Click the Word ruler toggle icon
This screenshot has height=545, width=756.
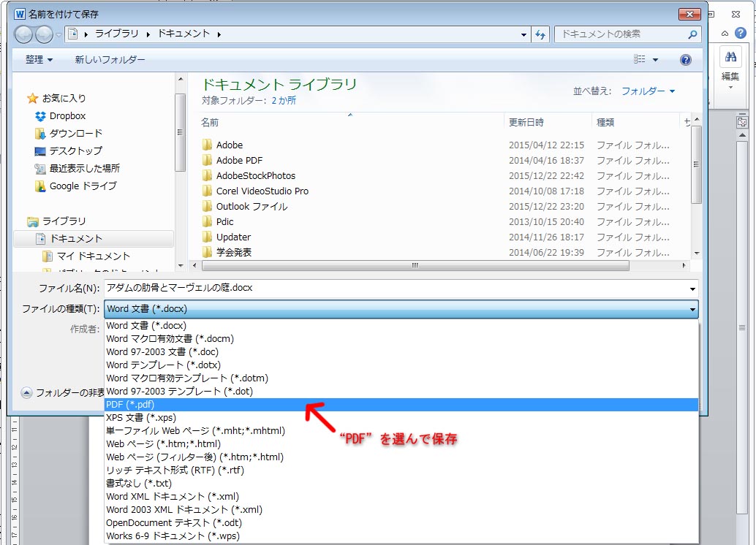(x=742, y=122)
